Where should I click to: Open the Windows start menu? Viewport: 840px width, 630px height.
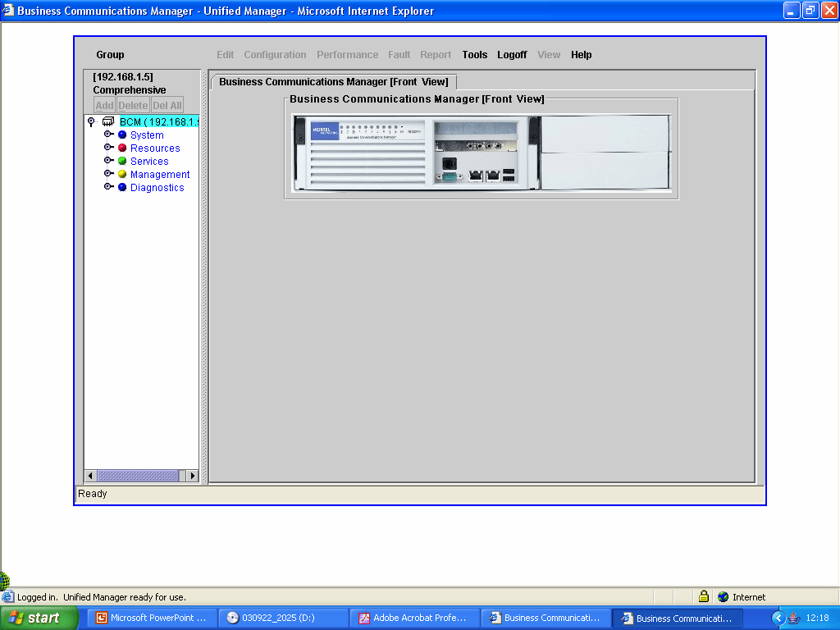(x=39, y=619)
